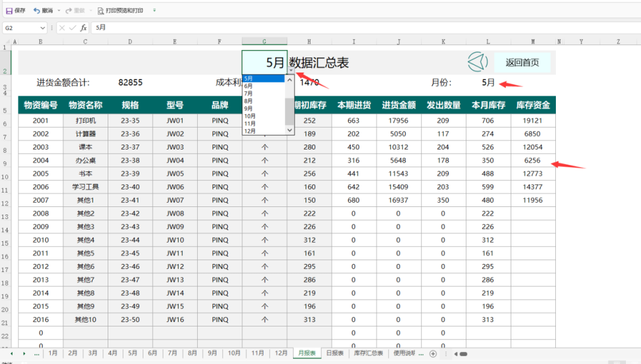Click the circular back arrow logo icon
Viewport: 641px width, 364px height.
pyautogui.click(x=477, y=62)
